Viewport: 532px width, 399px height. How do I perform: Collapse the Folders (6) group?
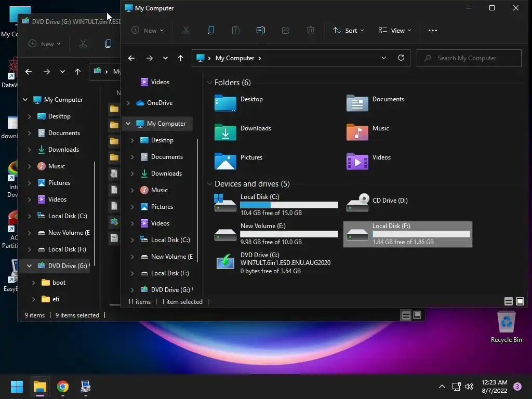click(209, 83)
